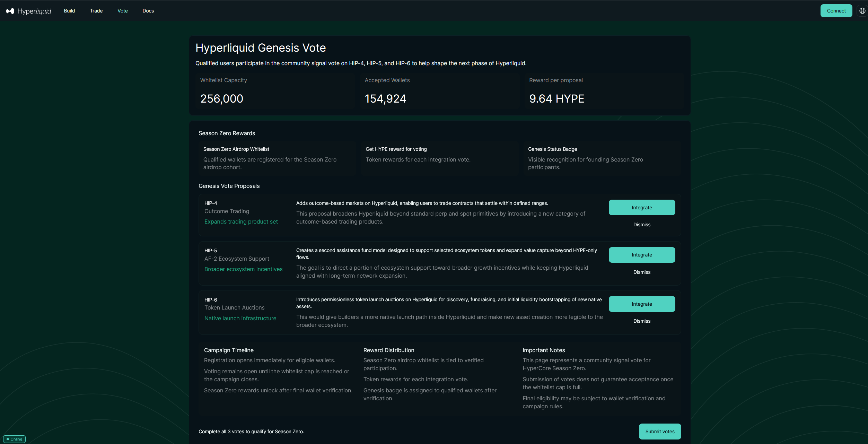This screenshot has height=444, width=868.
Task: Click the 'Get HYPE reward for voting' card title
Action: [396, 149]
